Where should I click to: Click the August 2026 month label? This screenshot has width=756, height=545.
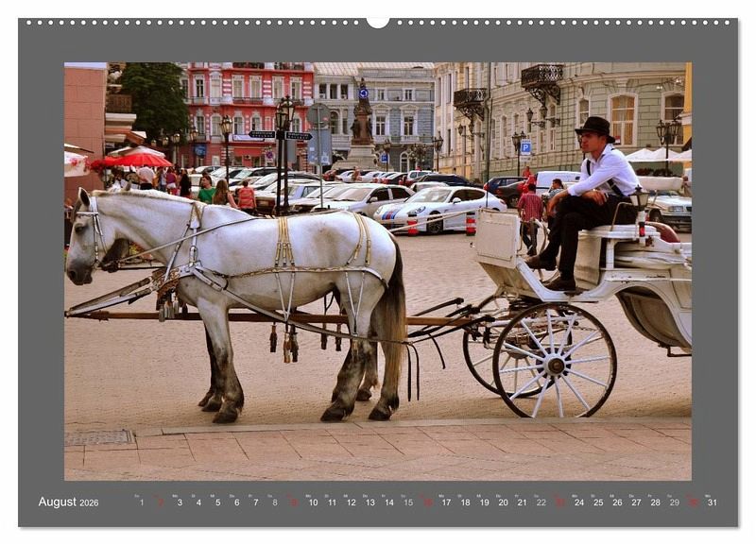(x=68, y=502)
